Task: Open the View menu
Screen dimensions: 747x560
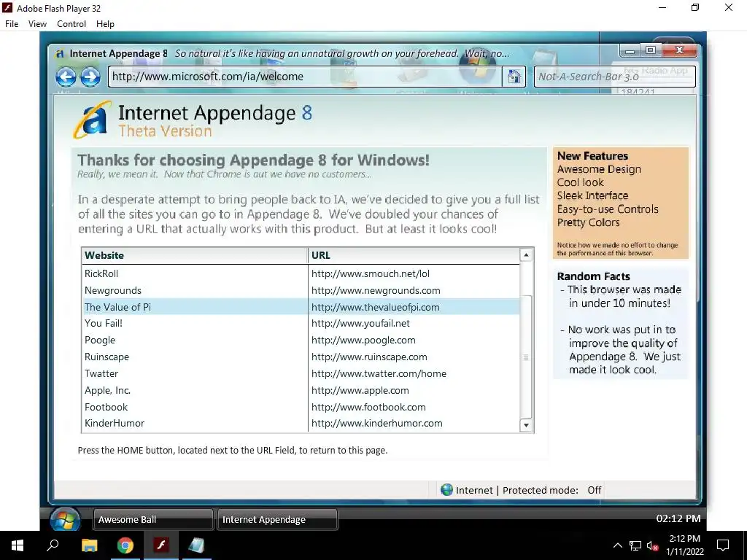Action: tap(37, 24)
